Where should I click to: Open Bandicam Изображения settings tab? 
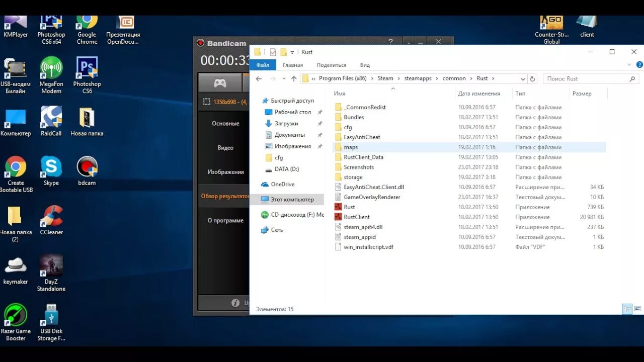click(225, 172)
